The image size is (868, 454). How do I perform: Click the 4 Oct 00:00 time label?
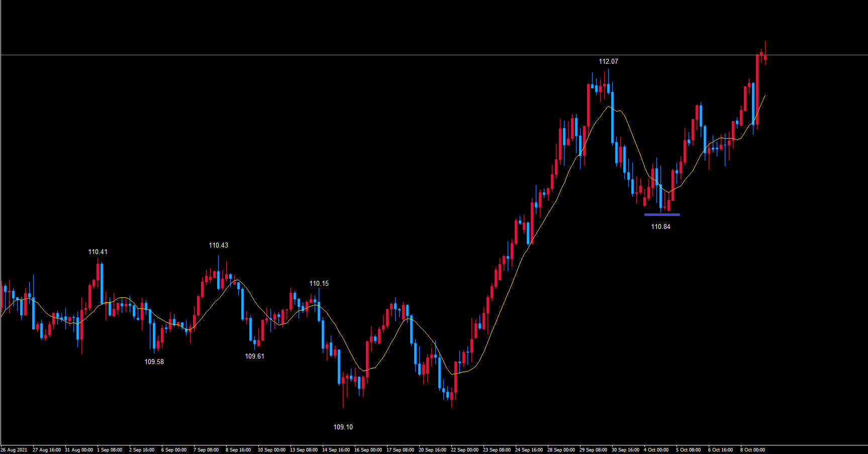click(656, 449)
